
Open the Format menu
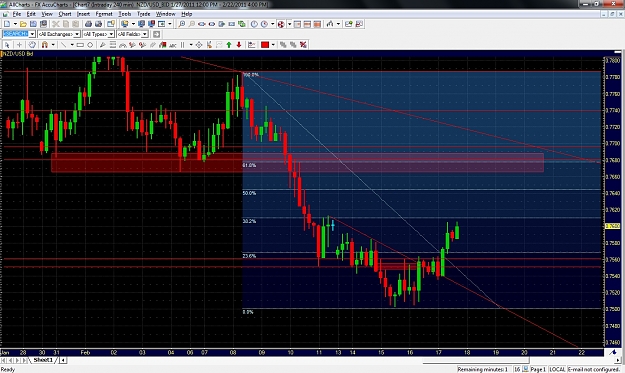coord(104,14)
